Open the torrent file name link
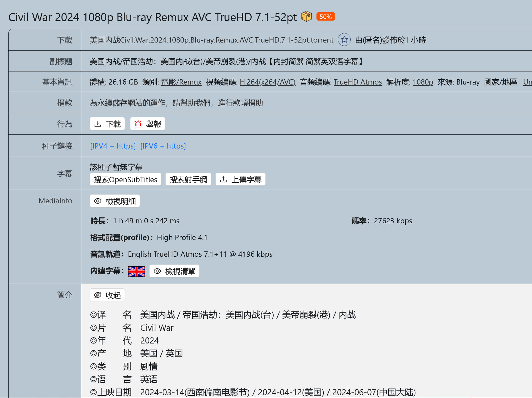The height and width of the screenshot is (398, 532). click(211, 40)
